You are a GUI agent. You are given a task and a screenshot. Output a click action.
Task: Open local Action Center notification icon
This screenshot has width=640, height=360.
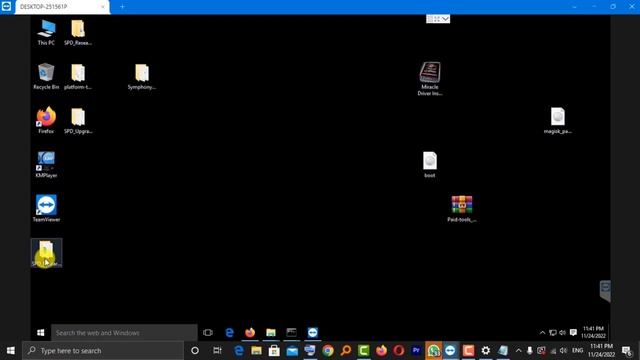[x=627, y=351]
